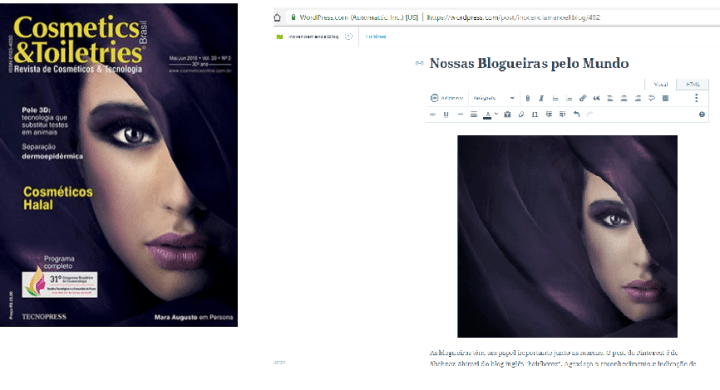Apply the text color
720x390 pixels.
coord(487,114)
